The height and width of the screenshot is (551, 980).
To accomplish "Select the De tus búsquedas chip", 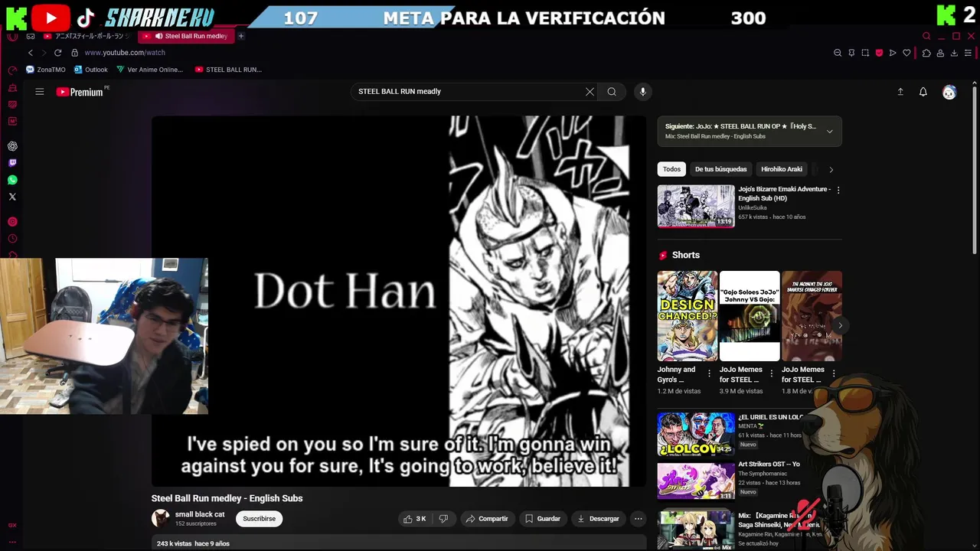I will [720, 169].
